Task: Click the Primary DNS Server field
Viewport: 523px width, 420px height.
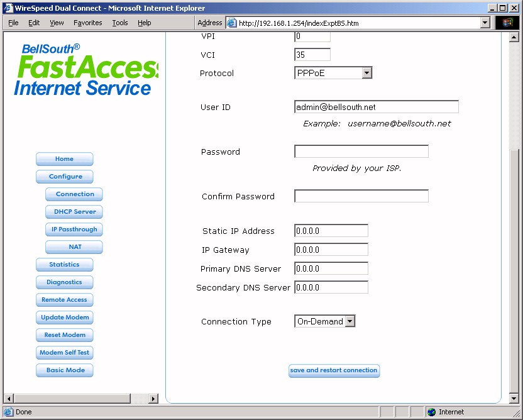Action: 331,268
